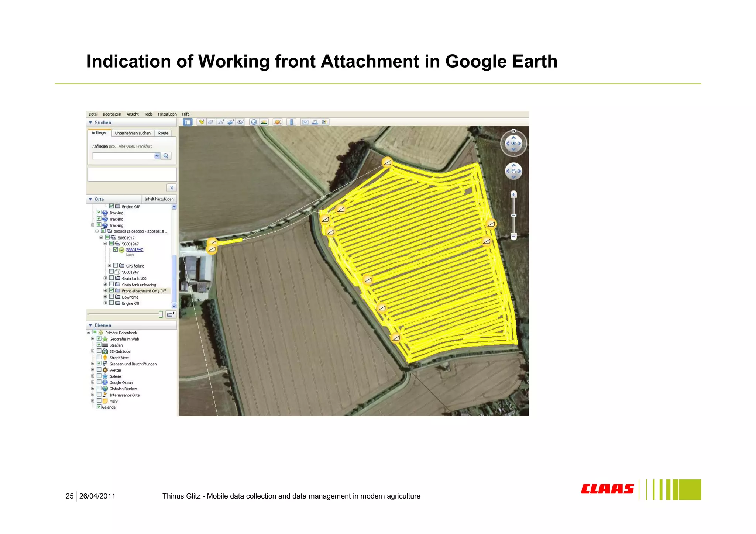Viewport: 756px width, 534px height.
Task: Select the Anfliegen tab
Action: point(99,133)
